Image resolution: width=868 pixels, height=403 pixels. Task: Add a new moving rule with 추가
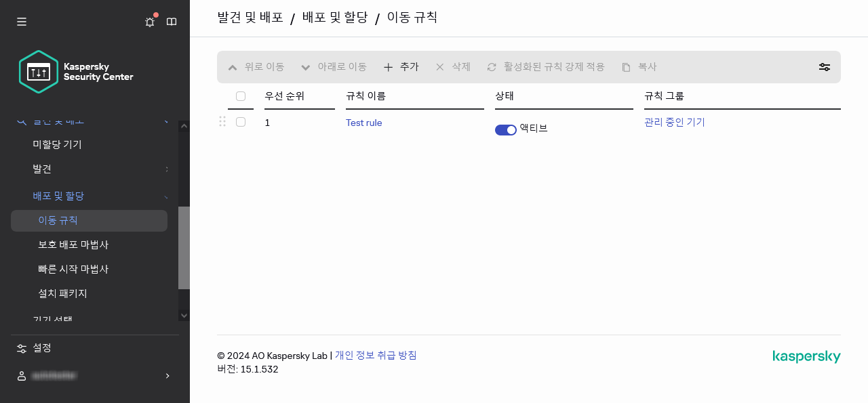[x=401, y=67]
